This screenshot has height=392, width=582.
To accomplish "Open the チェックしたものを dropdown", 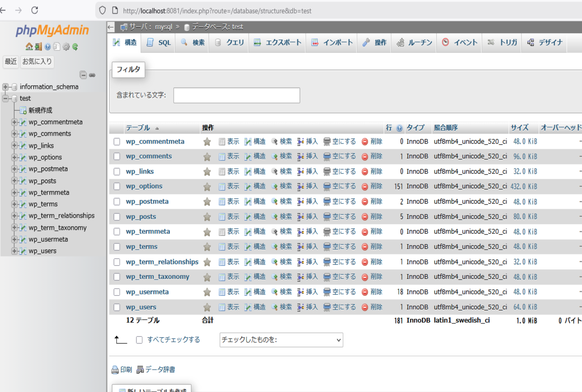I will tap(281, 340).
